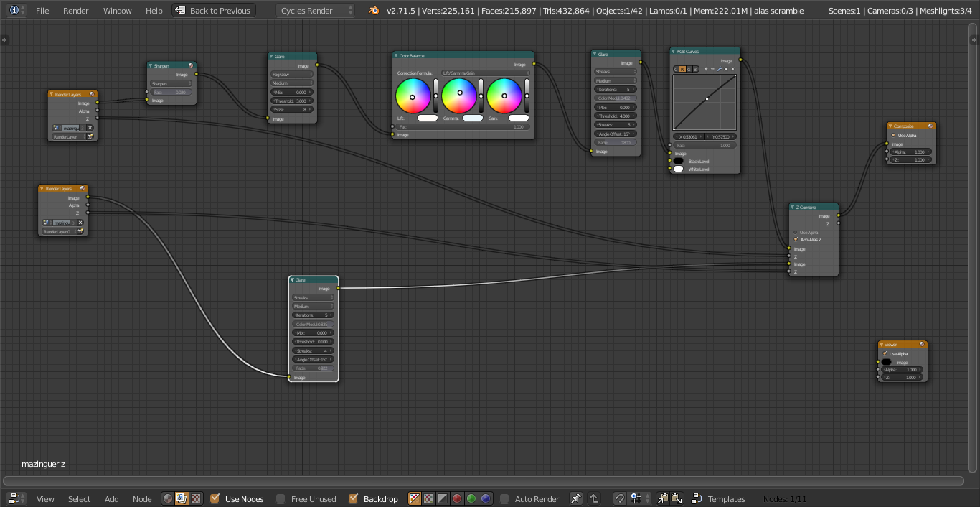Click the Blender logo icon
The width and height of the screenshot is (980, 507).
374,11
